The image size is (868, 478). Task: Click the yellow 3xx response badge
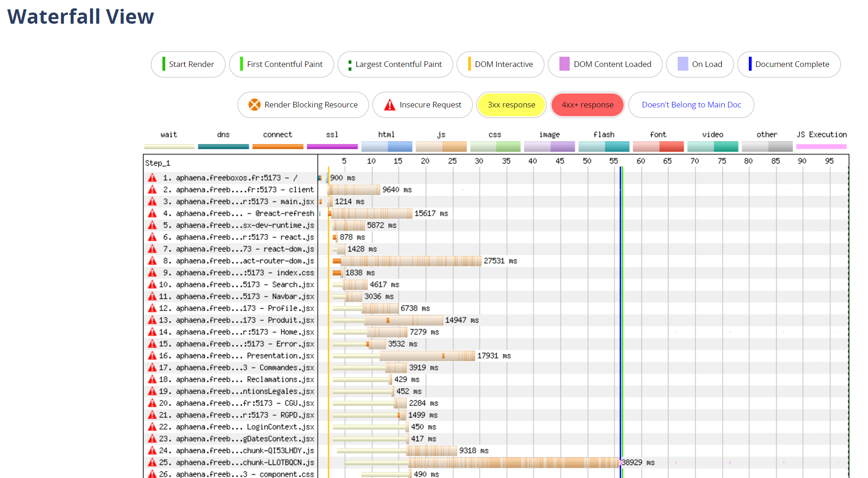tap(511, 105)
